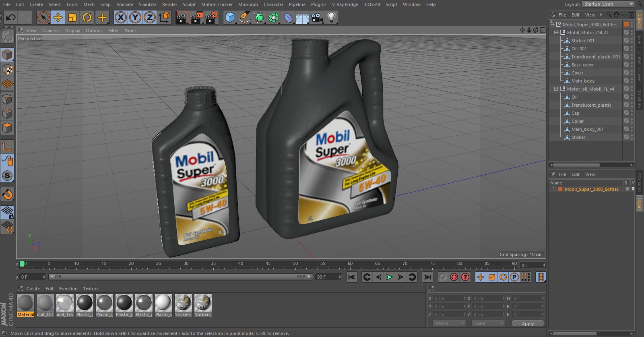Toggle Z axis lock
644x337 pixels.
[150, 17]
